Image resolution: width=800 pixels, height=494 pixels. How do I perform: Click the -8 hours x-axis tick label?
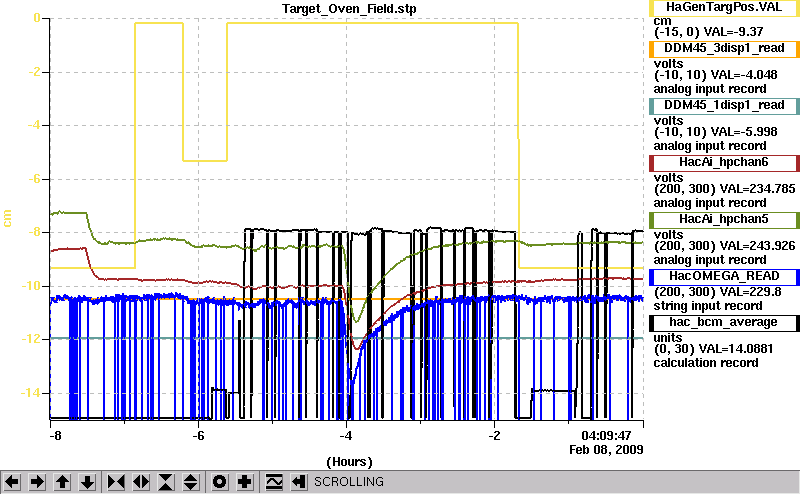(x=55, y=436)
